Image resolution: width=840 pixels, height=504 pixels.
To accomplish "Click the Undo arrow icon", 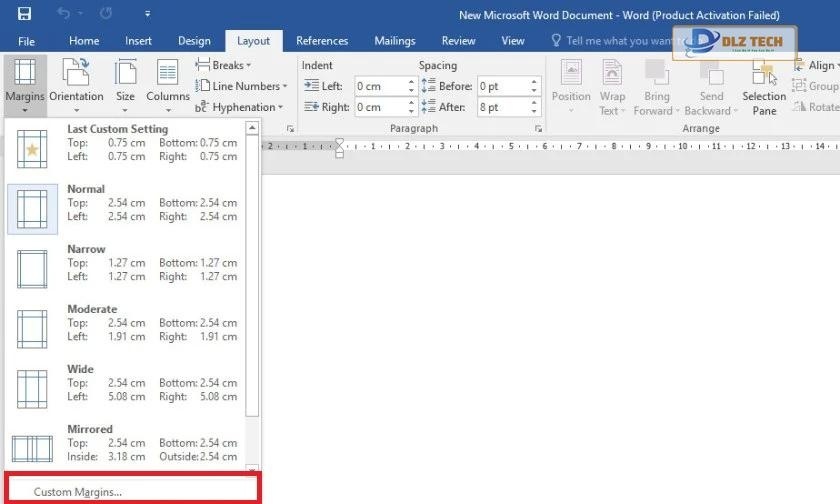I will pos(65,14).
